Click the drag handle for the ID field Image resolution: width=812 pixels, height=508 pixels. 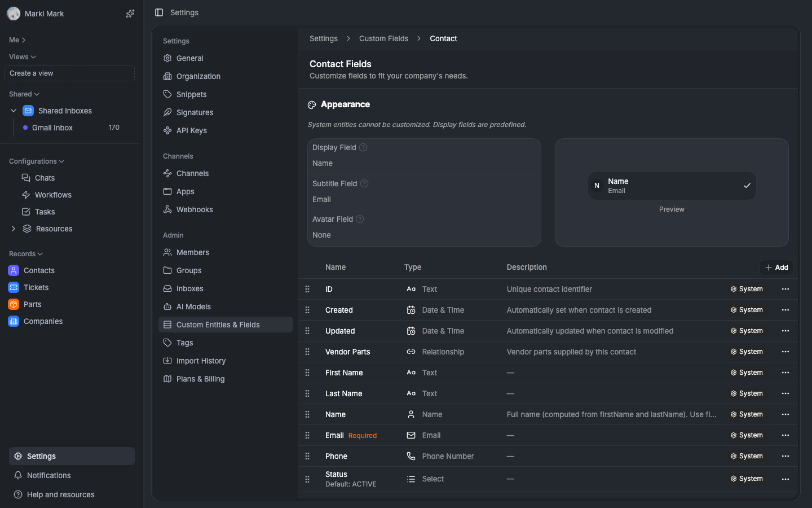307,289
